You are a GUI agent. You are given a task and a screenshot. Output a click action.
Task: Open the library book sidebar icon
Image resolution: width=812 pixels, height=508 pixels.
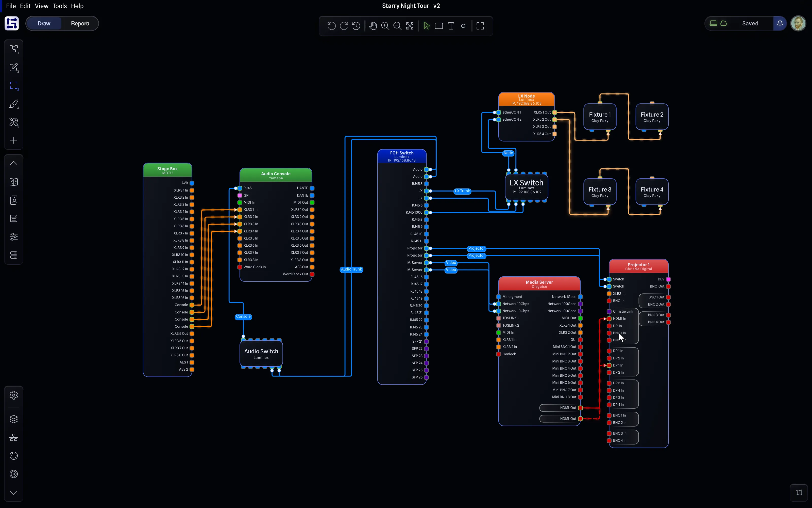14,182
